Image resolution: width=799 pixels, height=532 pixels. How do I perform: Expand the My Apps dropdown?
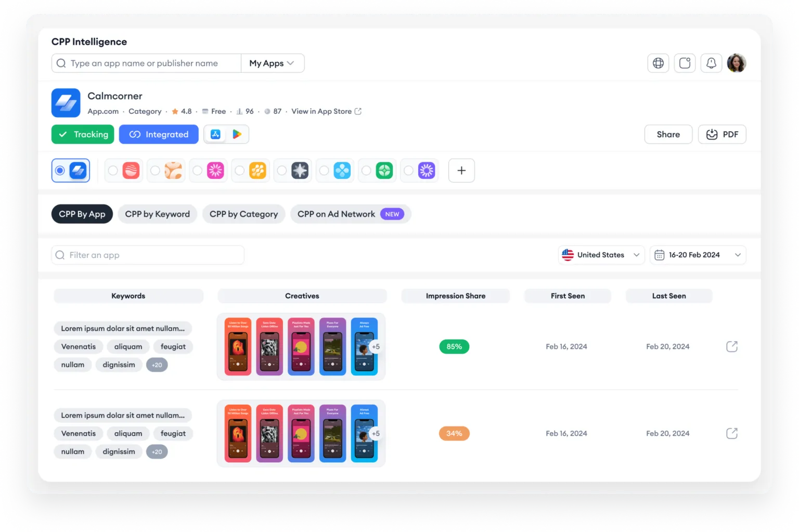(x=273, y=63)
